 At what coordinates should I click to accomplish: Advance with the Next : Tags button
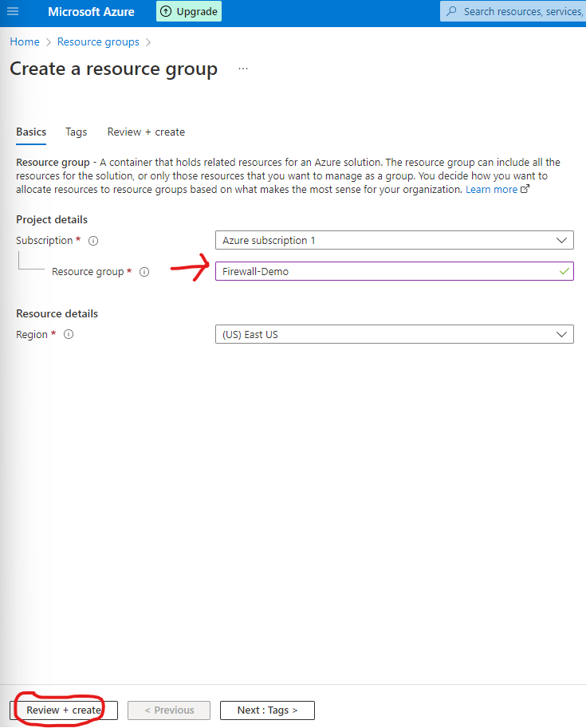click(x=267, y=710)
